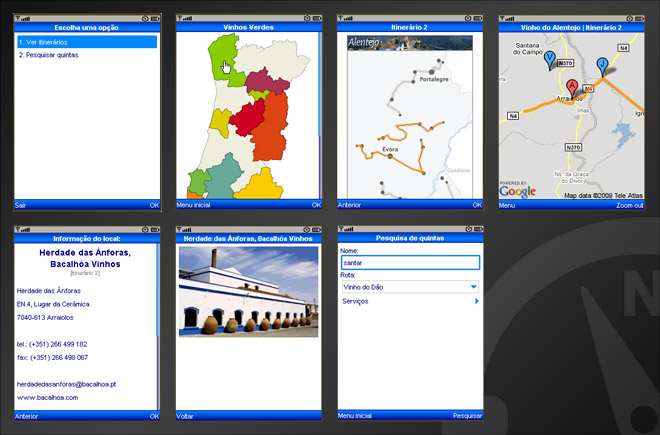Click 'Pesquisar' softkey

(x=467, y=416)
